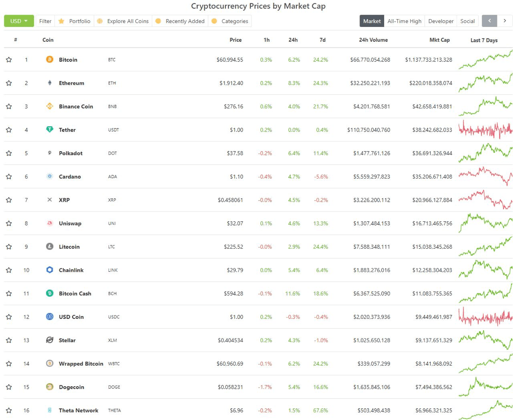
Task: Sort by Coin name column header
Action: (x=48, y=40)
